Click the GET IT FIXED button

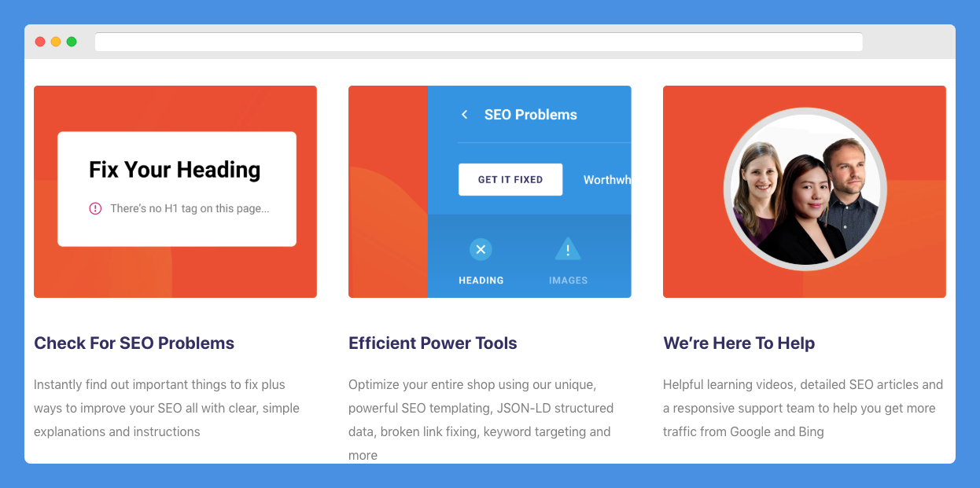tap(510, 179)
